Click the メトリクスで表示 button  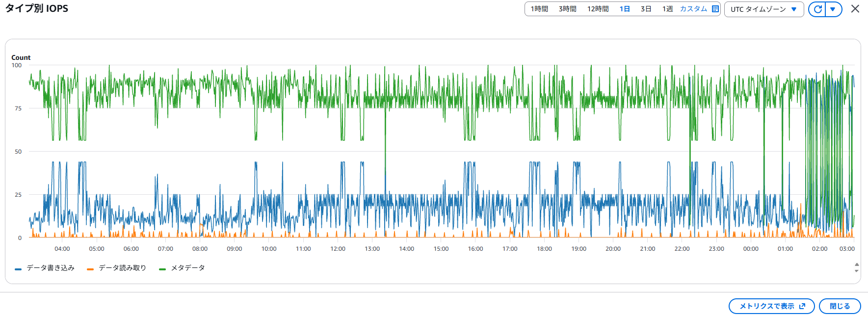point(772,306)
